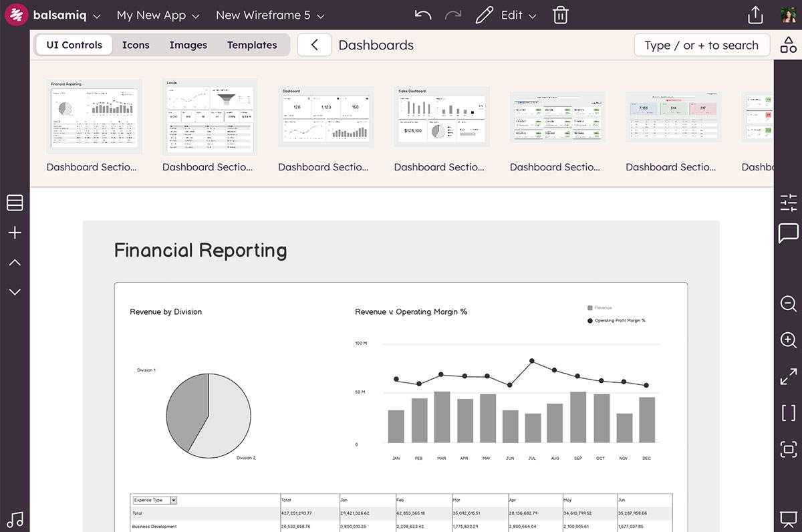Open the Comments panel

[788, 233]
